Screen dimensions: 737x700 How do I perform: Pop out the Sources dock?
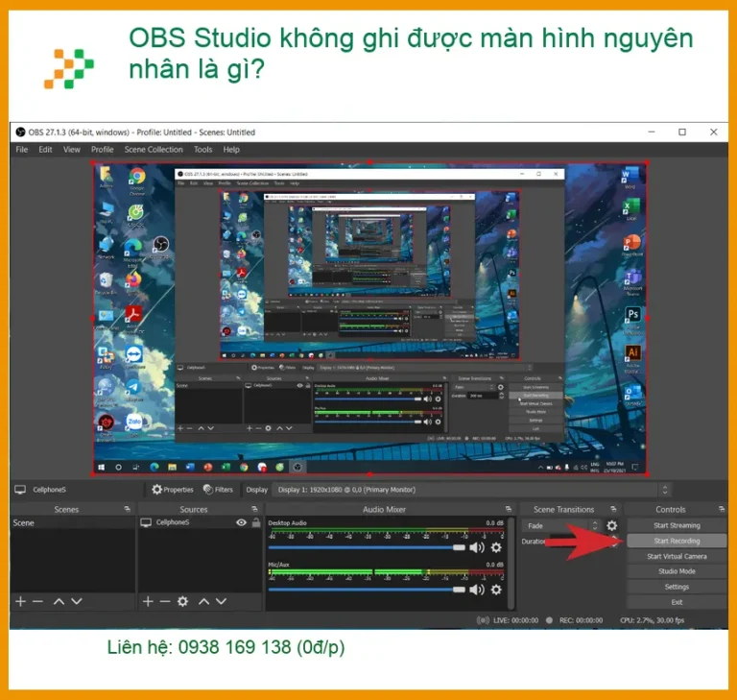coord(254,509)
